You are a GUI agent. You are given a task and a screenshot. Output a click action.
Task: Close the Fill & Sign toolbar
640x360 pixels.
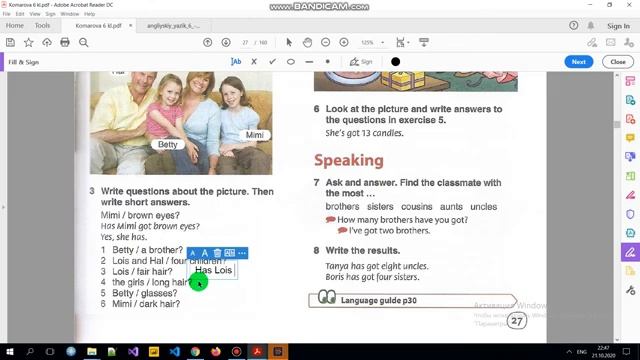click(618, 62)
